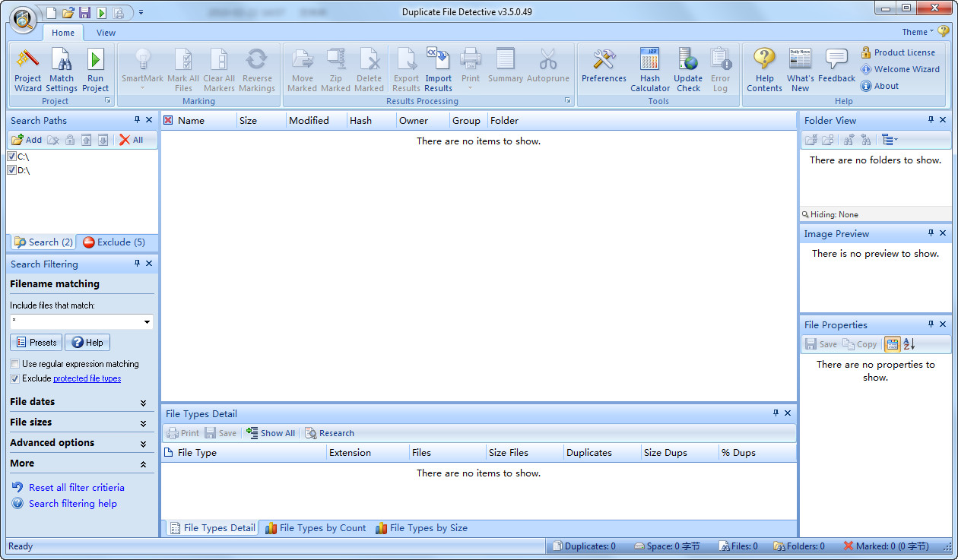The image size is (958, 560).
Task: Launch the Hash Calculator
Action: pos(650,70)
